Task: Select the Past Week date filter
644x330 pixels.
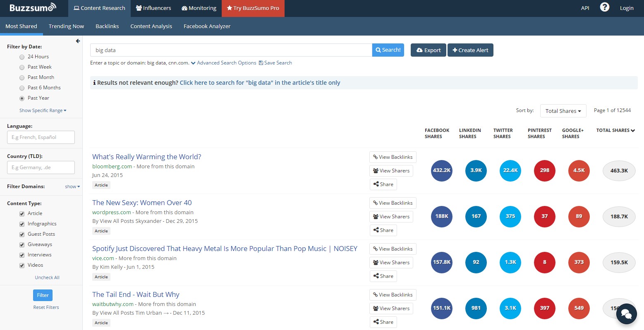Action: point(22,67)
